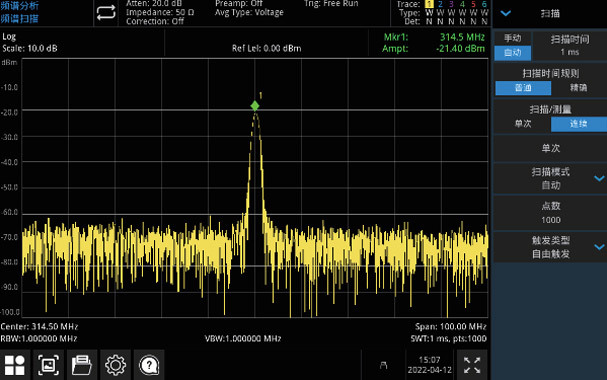Open the home grid apps icon
The width and height of the screenshot is (607, 380).
15,365
